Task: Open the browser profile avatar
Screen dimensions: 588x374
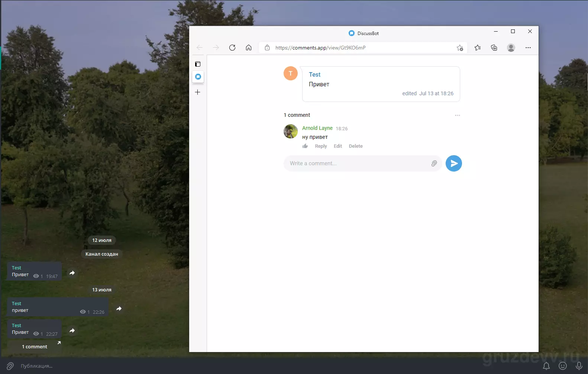Action: tap(511, 48)
